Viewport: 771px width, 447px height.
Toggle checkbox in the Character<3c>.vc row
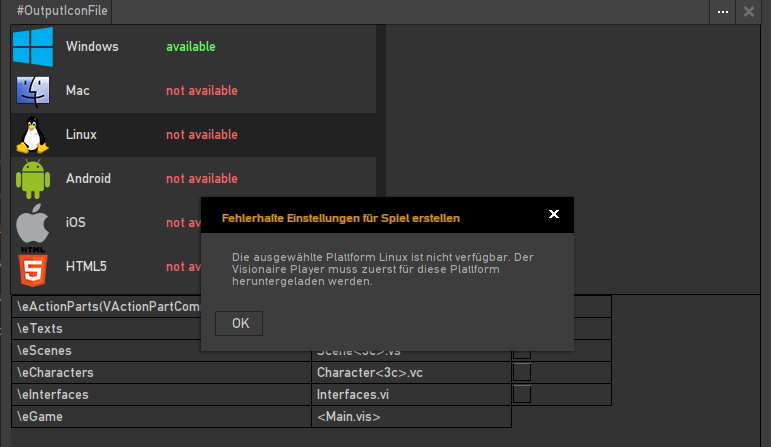(522, 372)
